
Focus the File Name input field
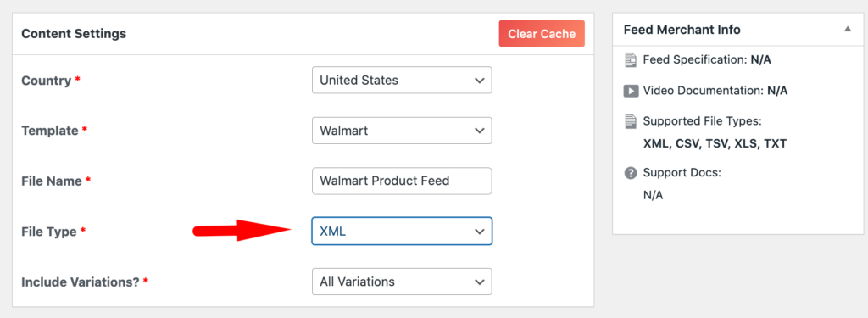402,181
